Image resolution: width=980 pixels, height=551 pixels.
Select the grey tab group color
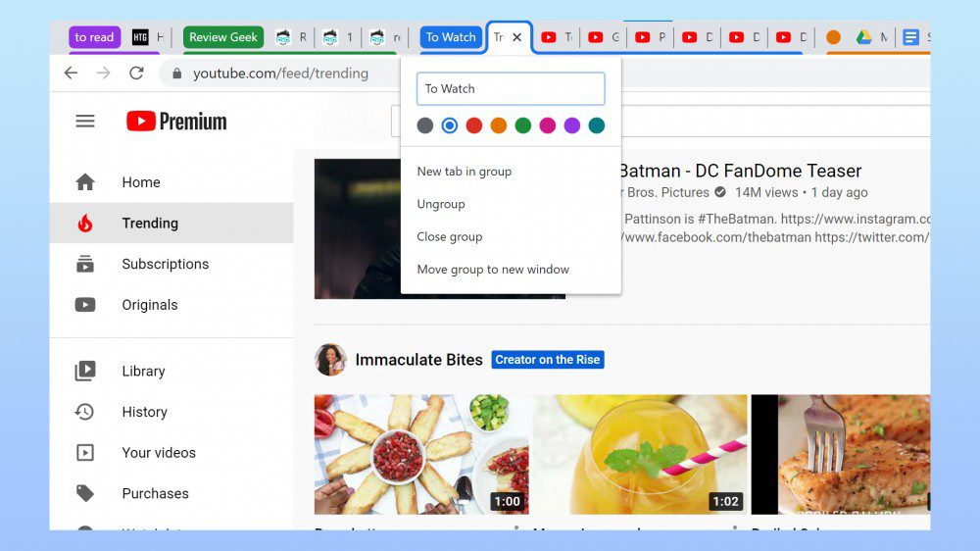click(425, 125)
